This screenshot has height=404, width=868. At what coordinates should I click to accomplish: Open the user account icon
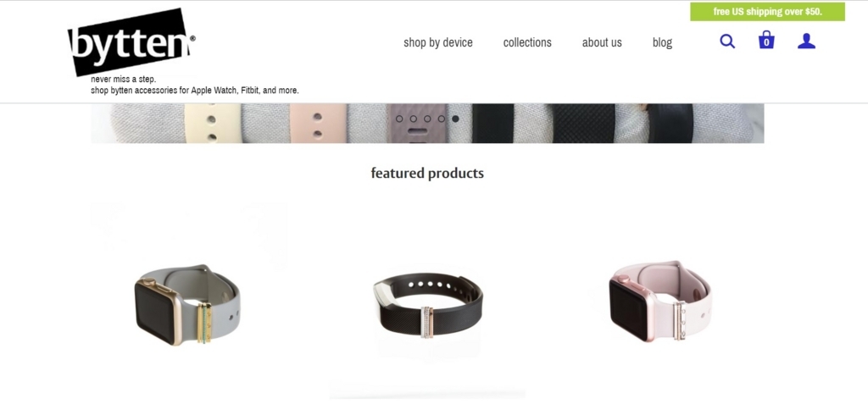coord(807,42)
